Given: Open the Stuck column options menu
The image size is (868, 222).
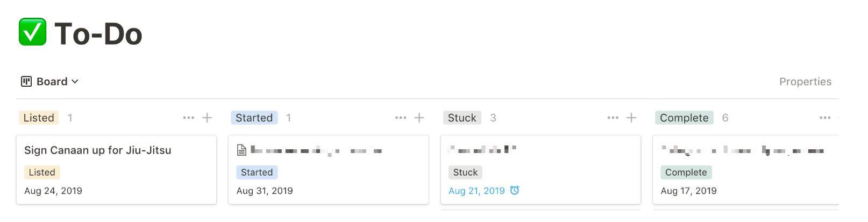Looking at the screenshot, I should click(x=613, y=117).
